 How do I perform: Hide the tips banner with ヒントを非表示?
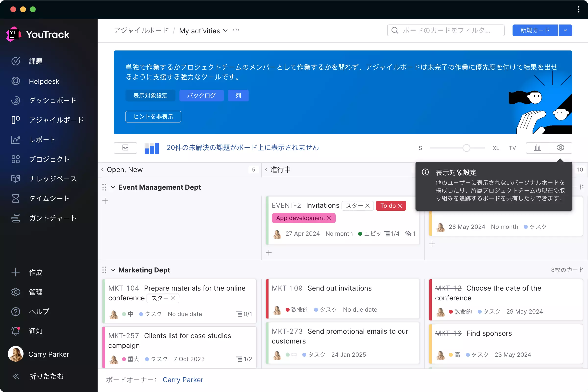click(153, 116)
